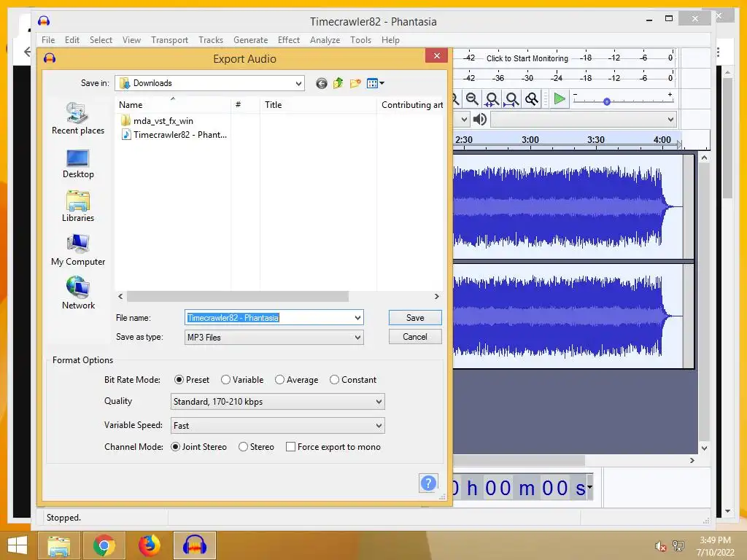Expand the Save in Downloads dropdown
This screenshot has height=560, width=747.
pos(298,83)
